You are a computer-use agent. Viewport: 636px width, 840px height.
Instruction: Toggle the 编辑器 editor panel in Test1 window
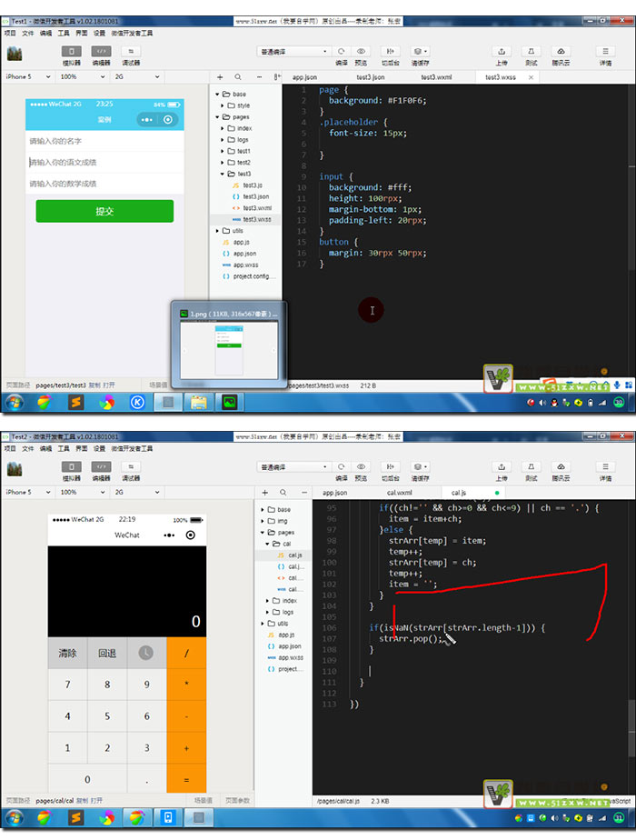point(101,52)
